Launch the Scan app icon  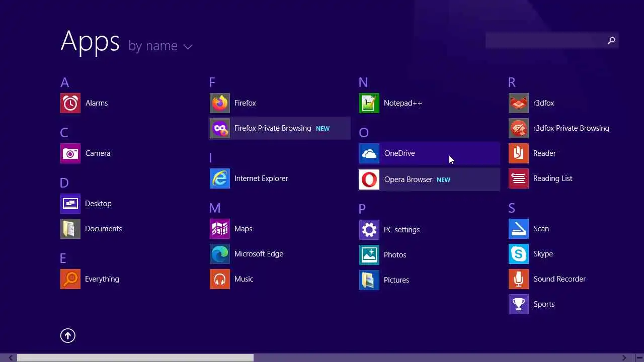click(x=519, y=229)
